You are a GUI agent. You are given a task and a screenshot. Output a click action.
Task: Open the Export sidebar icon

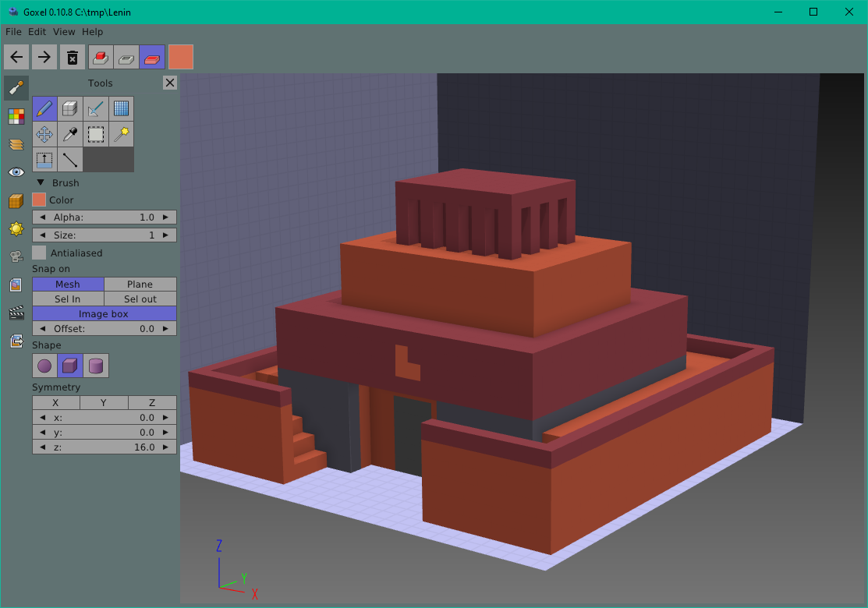(x=16, y=341)
